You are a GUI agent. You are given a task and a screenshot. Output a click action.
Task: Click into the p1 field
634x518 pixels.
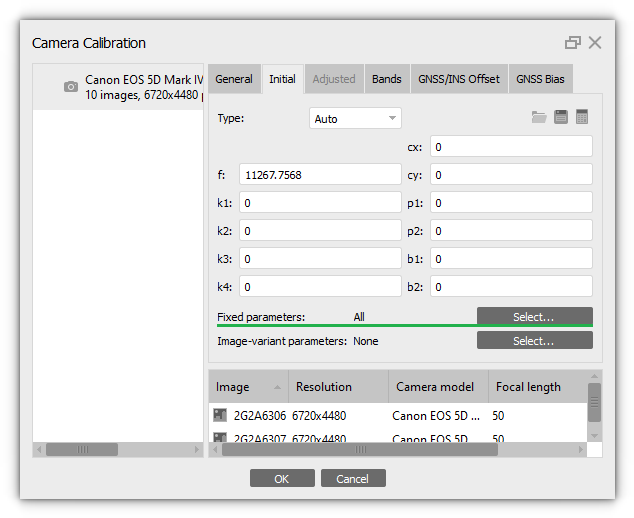click(x=511, y=202)
